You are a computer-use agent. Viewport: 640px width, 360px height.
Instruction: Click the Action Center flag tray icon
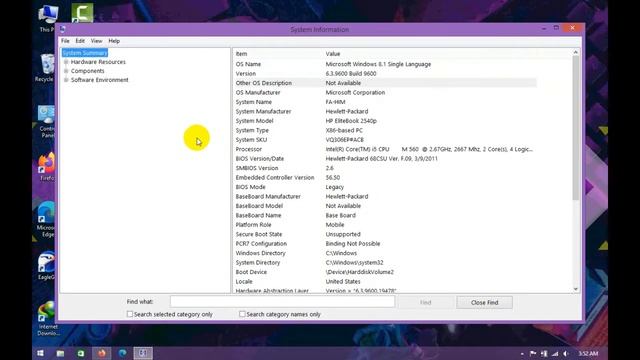pyautogui.click(x=533, y=353)
